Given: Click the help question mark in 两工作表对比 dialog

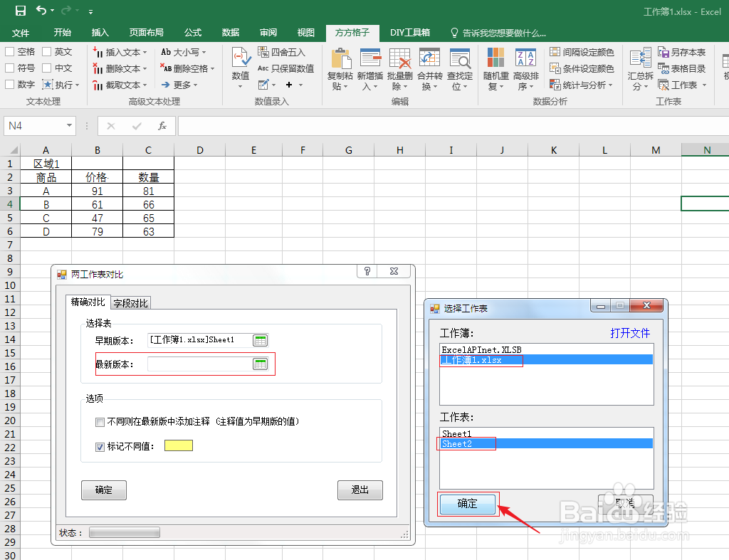Looking at the screenshot, I should coord(367,271).
